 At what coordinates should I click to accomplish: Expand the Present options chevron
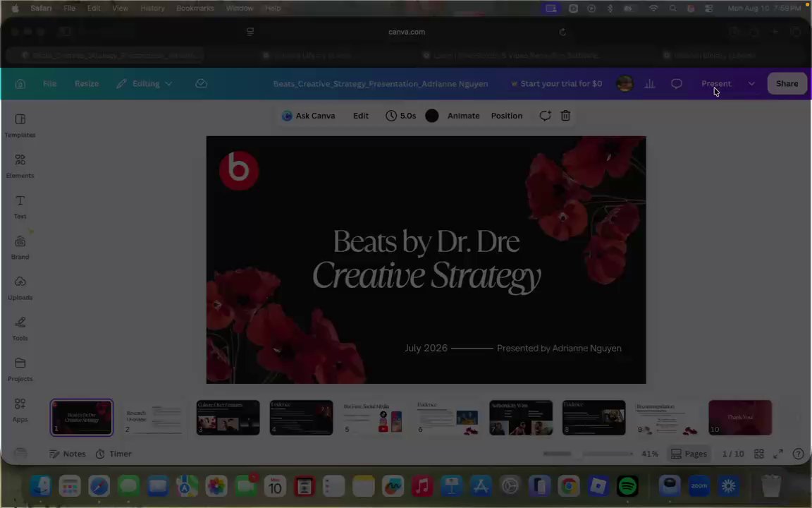[x=751, y=83]
